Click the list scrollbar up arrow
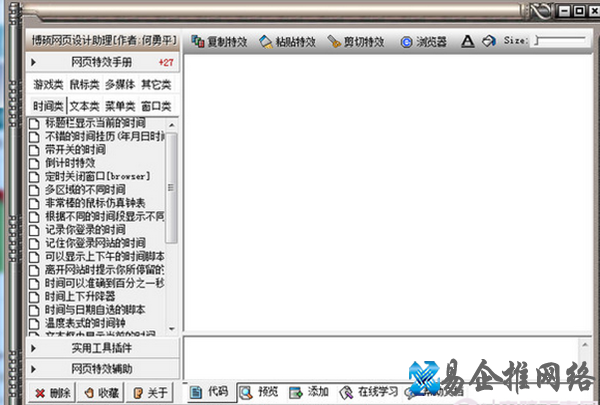 coord(171,125)
